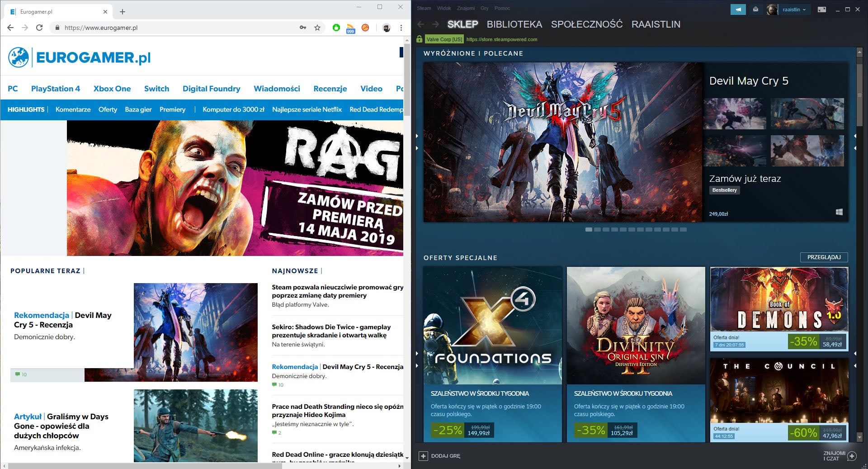Click the Steam store scroll-down arrow

(859, 437)
